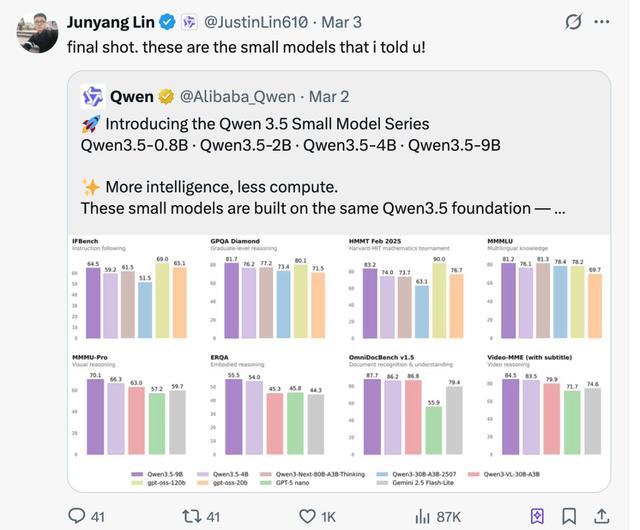Click the purple affiliate badge next to Junyang Lin
The image size is (640, 530).
(189, 21)
